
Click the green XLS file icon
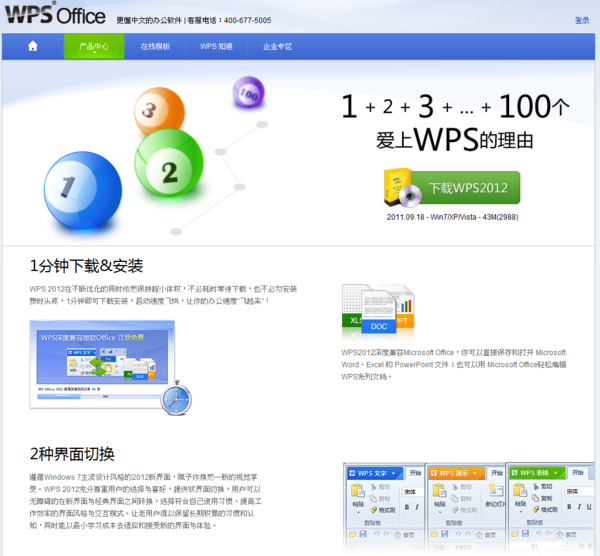351,306
